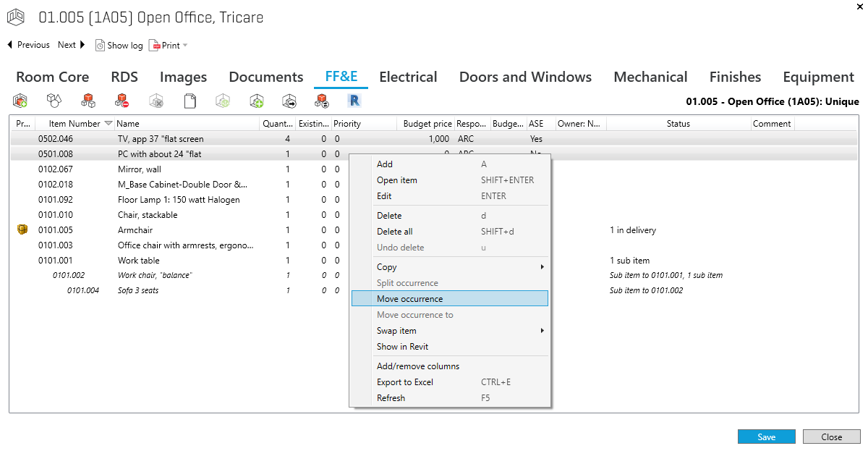Viewport: 868px width, 451px height.
Task: Open the Show log viewer
Action: tap(119, 45)
